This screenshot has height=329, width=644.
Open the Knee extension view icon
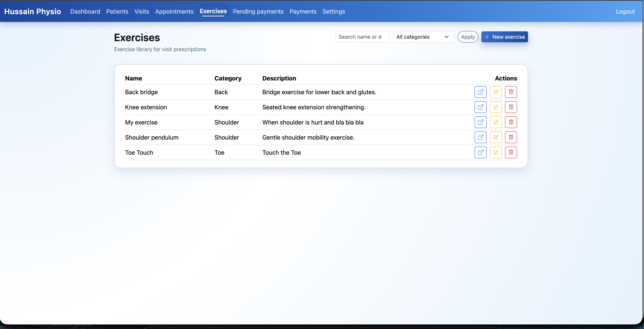(480, 107)
